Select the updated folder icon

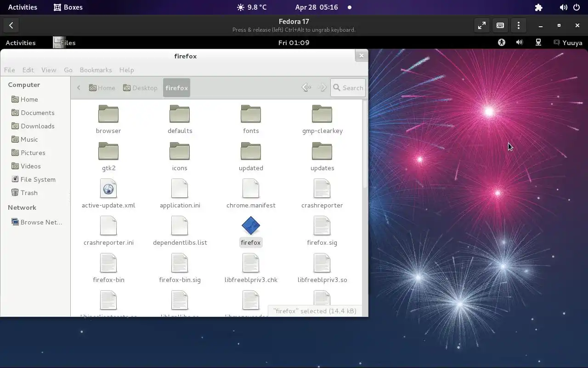point(251,151)
